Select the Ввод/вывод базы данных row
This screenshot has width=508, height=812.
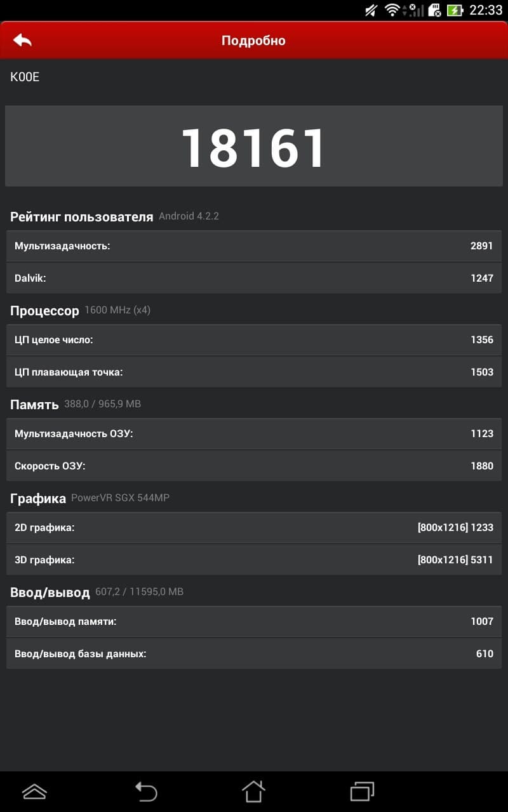pos(254,654)
